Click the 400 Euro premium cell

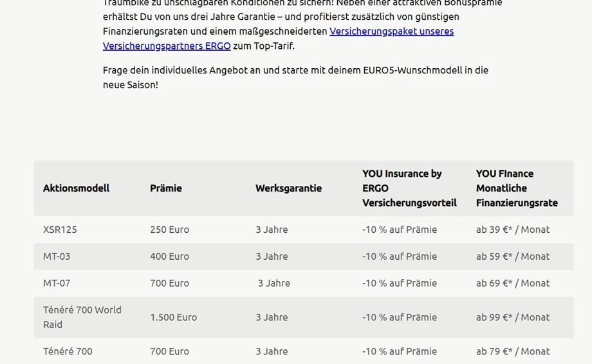[x=169, y=257]
